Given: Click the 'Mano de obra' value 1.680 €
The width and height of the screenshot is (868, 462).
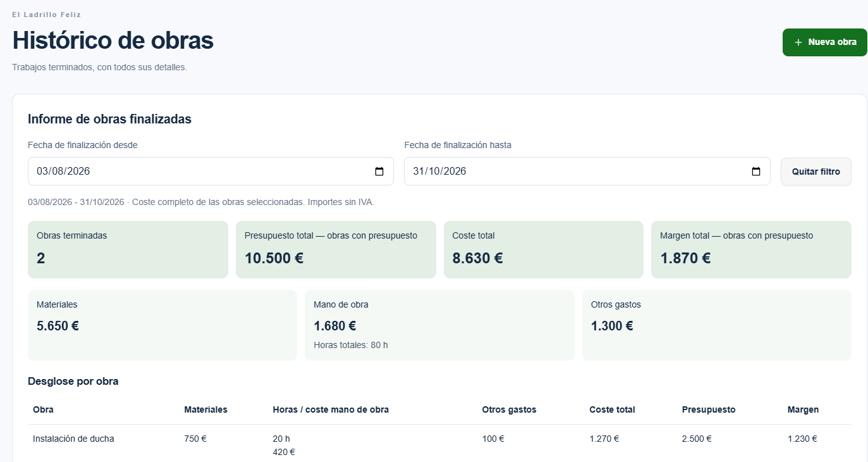Looking at the screenshot, I should pyautogui.click(x=335, y=326).
